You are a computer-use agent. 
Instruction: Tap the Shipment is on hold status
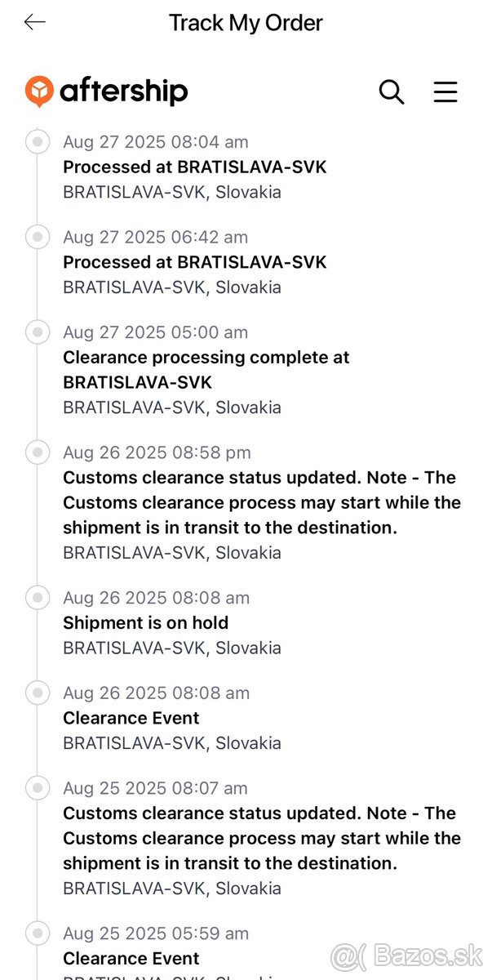(x=146, y=623)
